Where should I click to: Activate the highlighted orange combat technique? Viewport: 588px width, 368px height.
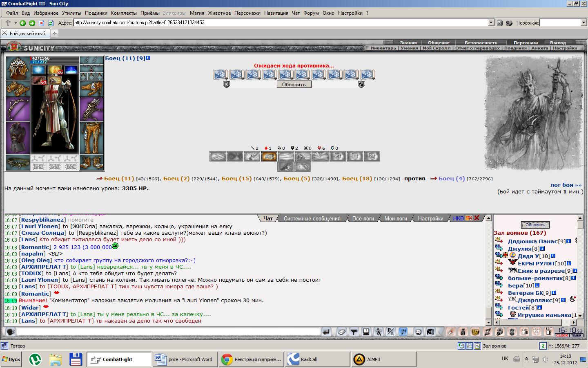pos(269,156)
